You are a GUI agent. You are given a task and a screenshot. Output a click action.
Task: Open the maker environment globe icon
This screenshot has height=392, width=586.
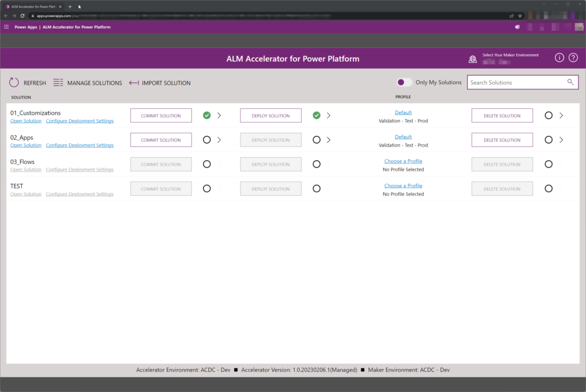tap(473, 59)
